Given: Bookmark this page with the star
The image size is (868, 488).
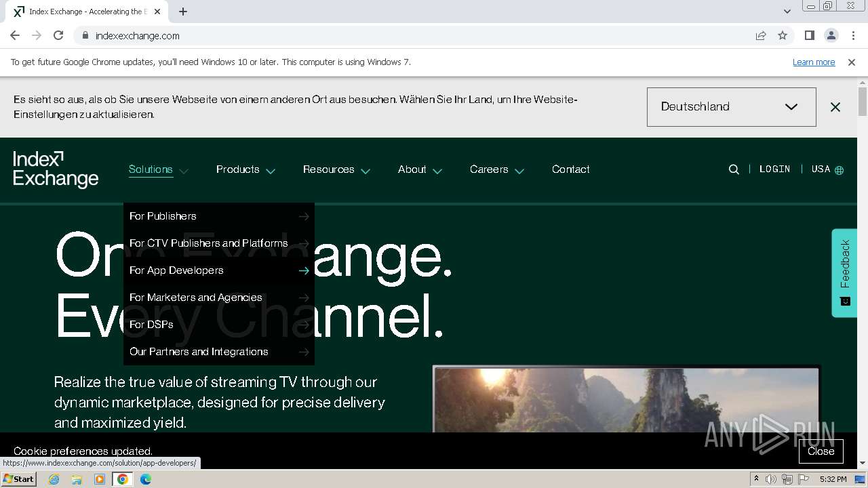Looking at the screenshot, I should click(x=783, y=35).
